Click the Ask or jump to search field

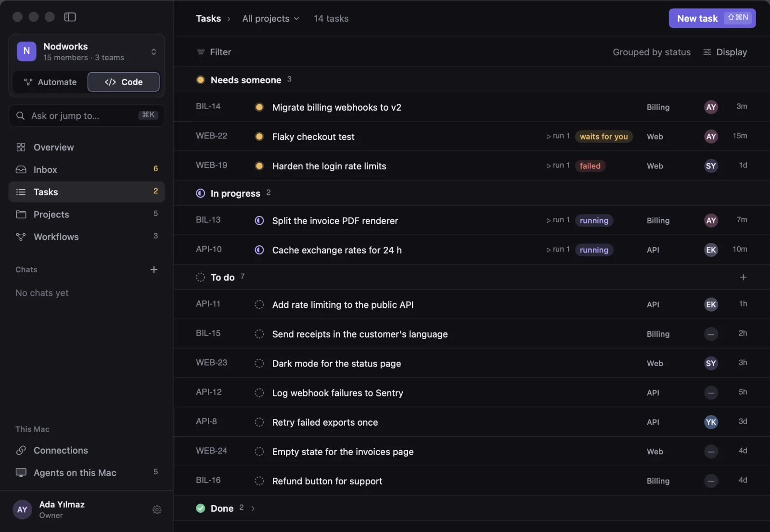click(x=87, y=115)
